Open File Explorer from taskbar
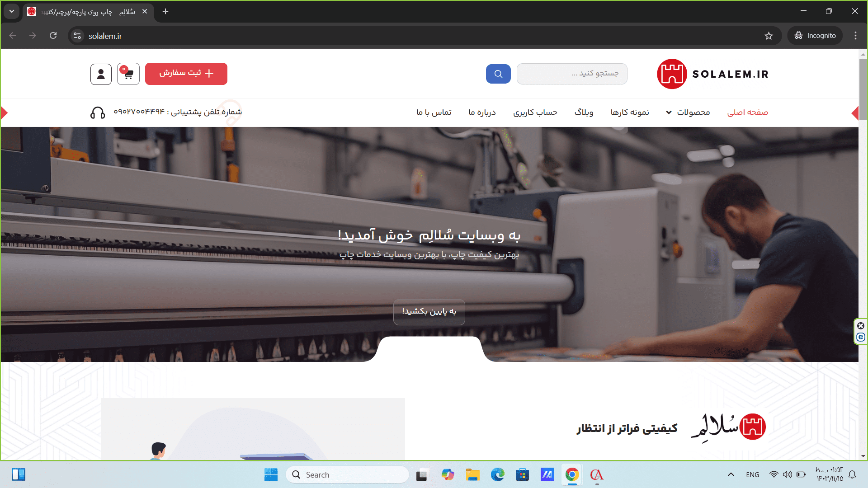This screenshot has height=488, width=868. (x=473, y=475)
